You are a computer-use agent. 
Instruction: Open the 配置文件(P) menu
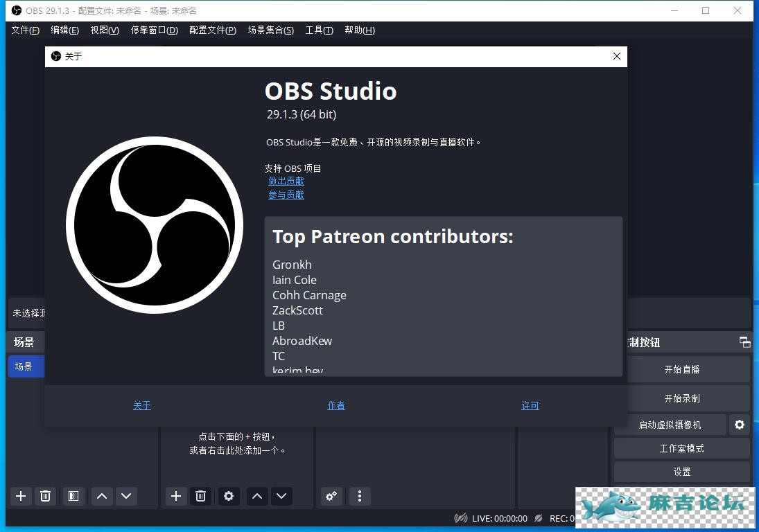pyautogui.click(x=213, y=30)
